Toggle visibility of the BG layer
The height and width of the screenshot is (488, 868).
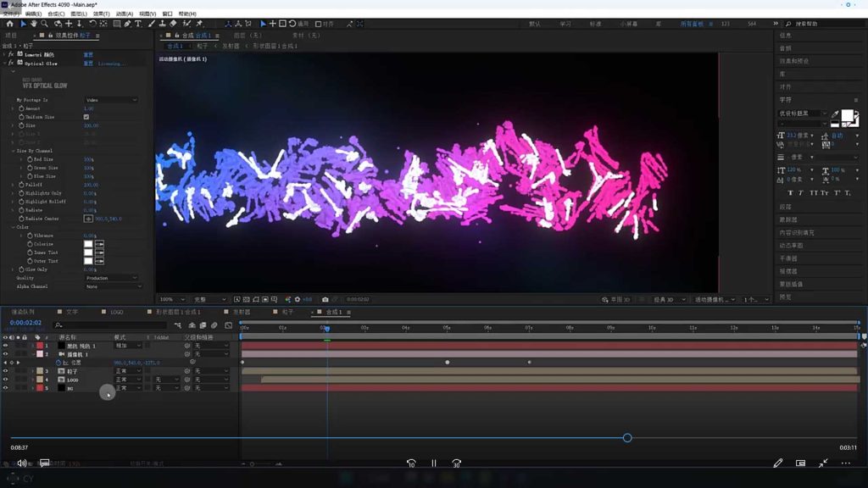click(x=5, y=388)
